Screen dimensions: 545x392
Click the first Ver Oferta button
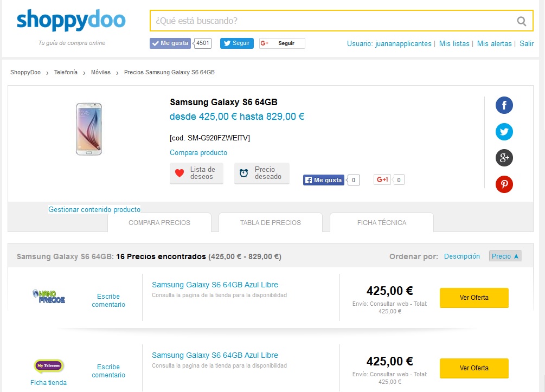tap(474, 298)
